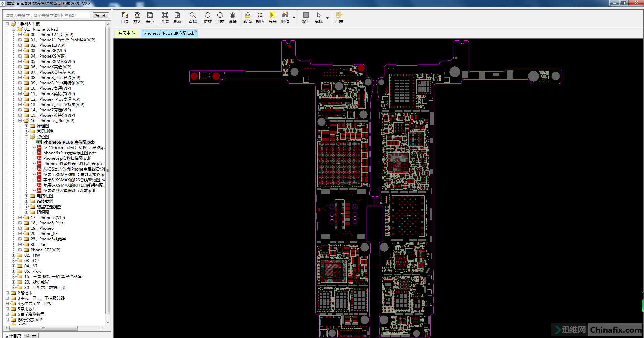Screen dimensions: 644x338
Task: Open the dropdown arrow beside 阻值
Action: (294, 18)
